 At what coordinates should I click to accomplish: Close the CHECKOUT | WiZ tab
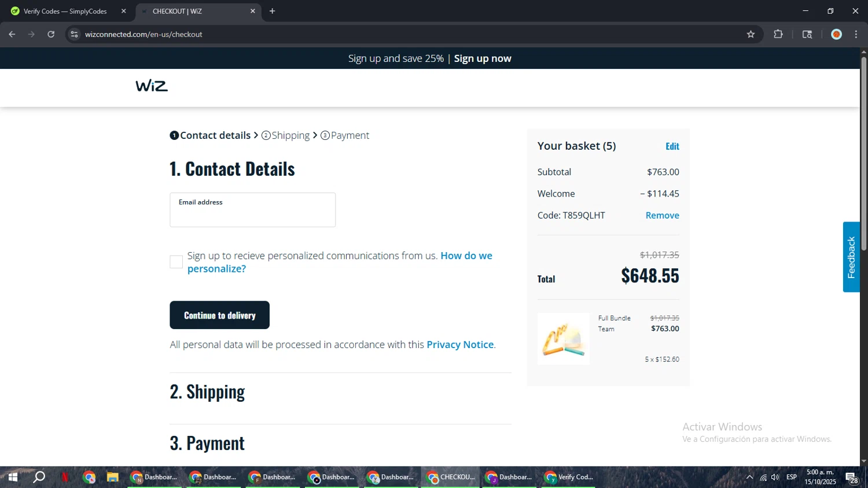click(252, 11)
